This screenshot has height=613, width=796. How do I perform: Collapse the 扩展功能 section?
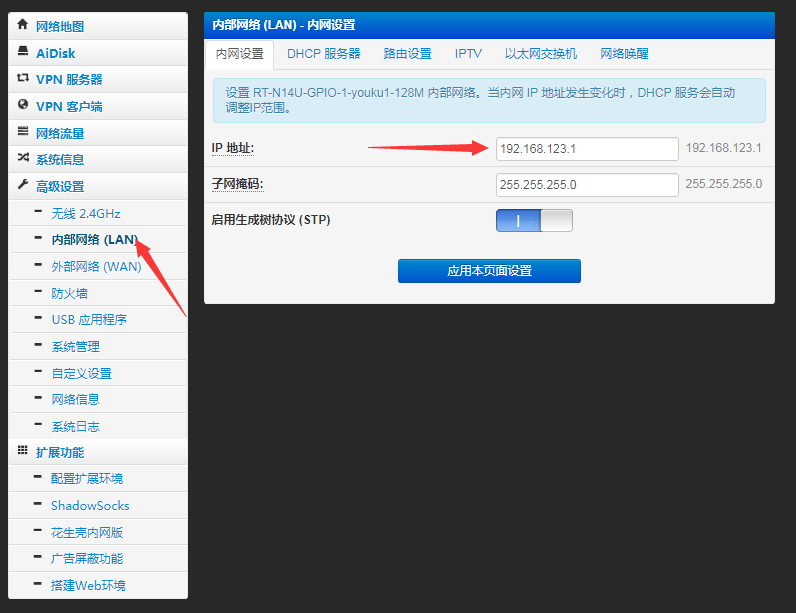60,452
